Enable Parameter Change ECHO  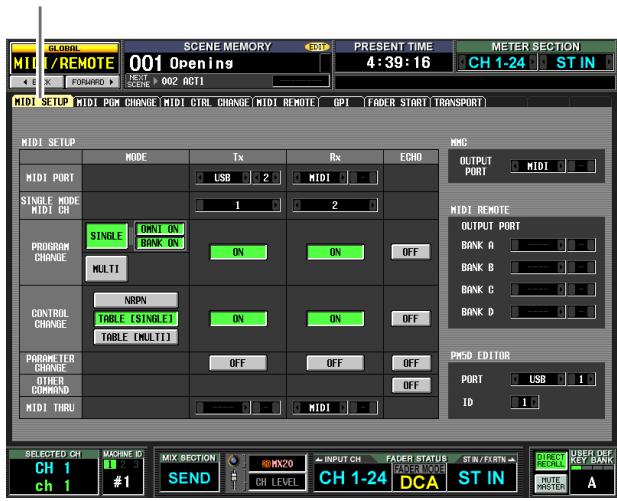(411, 363)
